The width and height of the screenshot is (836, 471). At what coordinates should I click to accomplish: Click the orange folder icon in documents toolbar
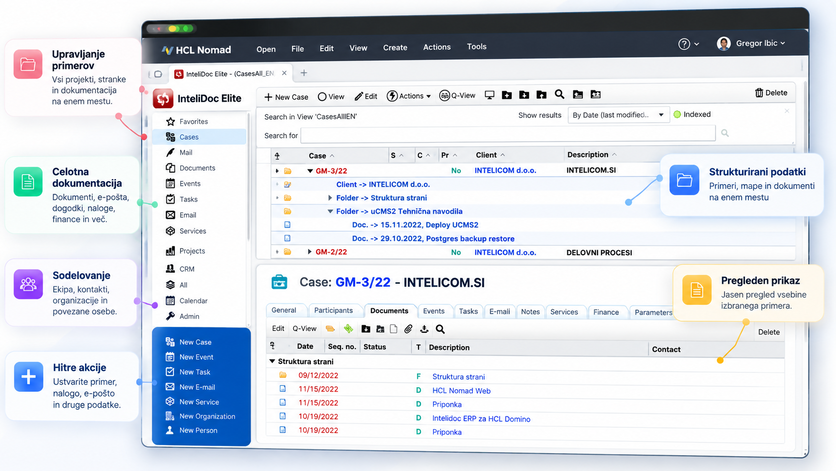[331, 329]
